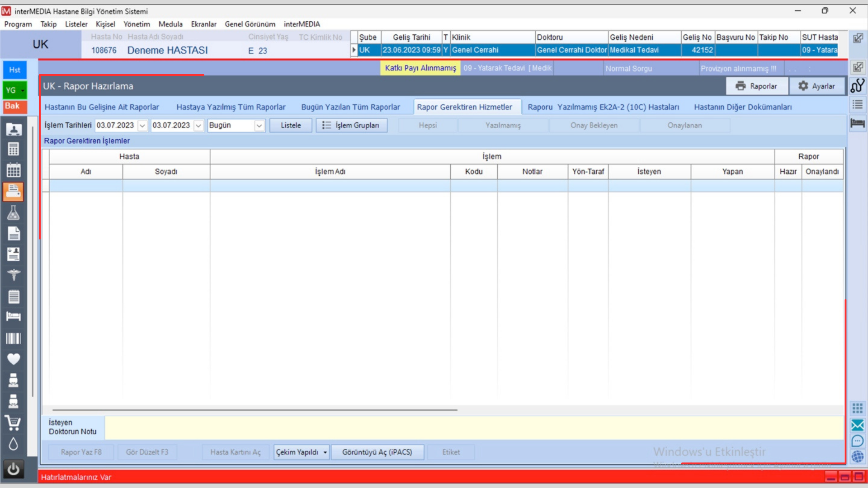
Task: Toggle the Yazılmamış filter button
Action: [x=503, y=125]
